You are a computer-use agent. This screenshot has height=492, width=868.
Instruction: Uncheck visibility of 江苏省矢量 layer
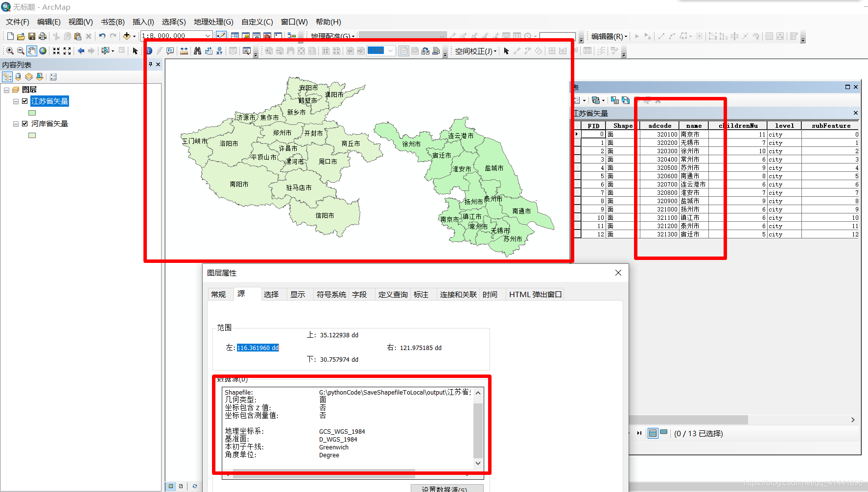click(24, 101)
